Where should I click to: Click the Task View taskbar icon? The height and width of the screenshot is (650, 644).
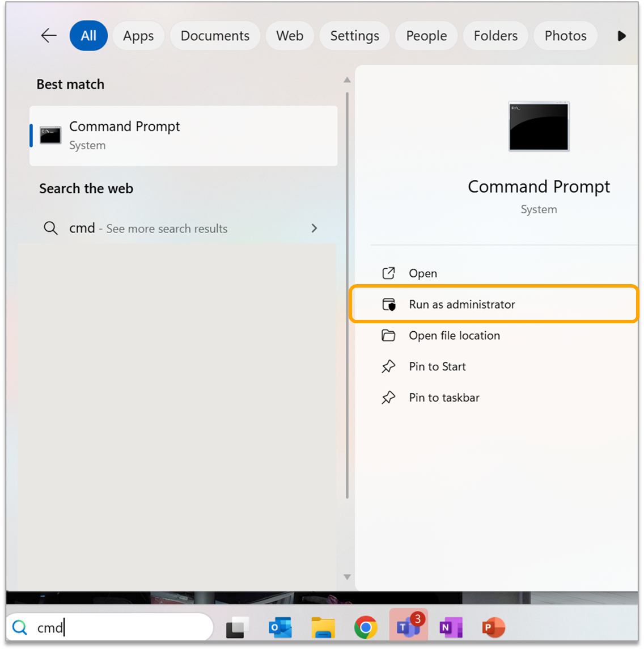point(238,627)
